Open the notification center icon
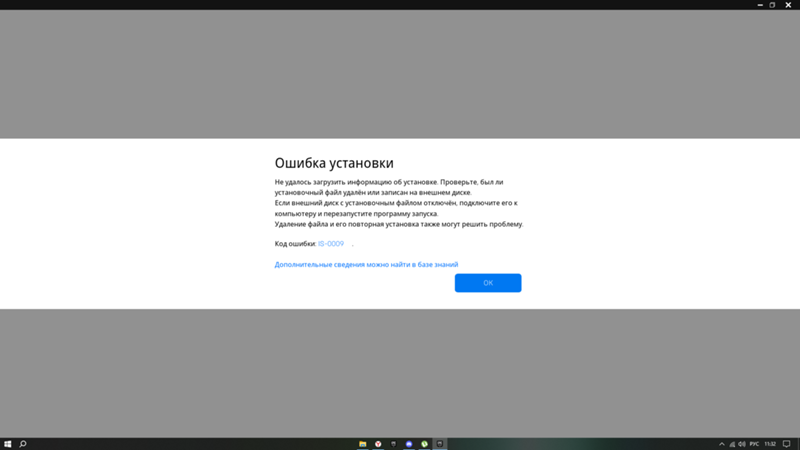 pyautogui.click(x=787, y=443)
